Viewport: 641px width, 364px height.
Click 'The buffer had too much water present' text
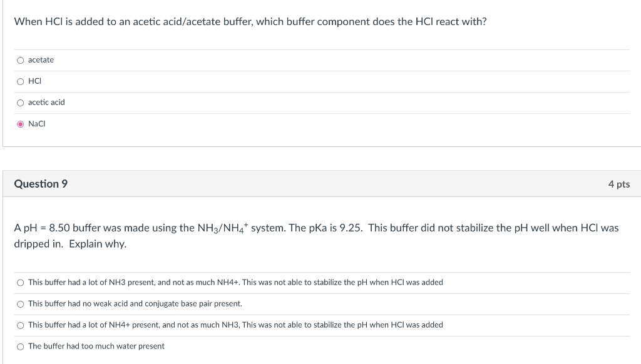coord(96,346)
